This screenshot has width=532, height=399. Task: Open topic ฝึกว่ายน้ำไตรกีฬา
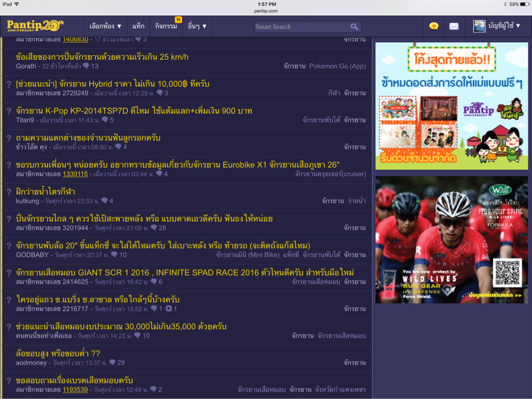[46, 192]
